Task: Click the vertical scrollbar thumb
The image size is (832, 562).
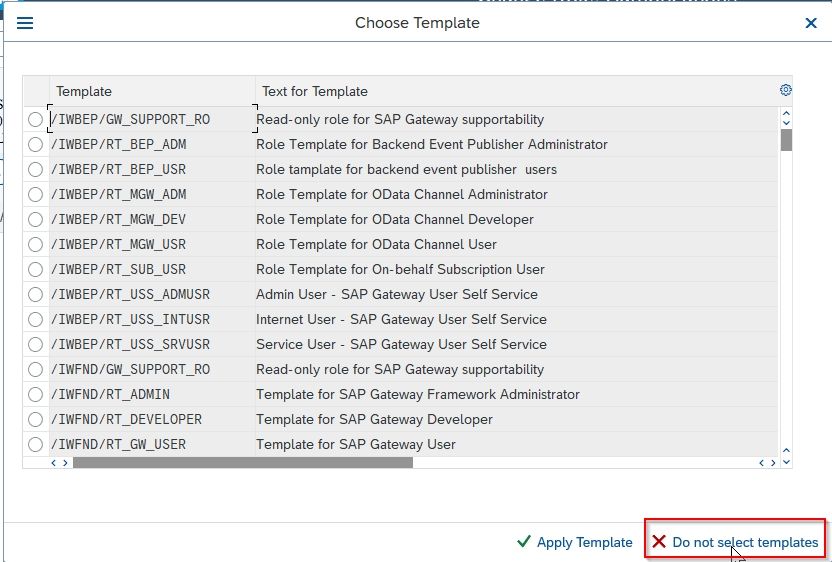Action: (x=786, y=140)
